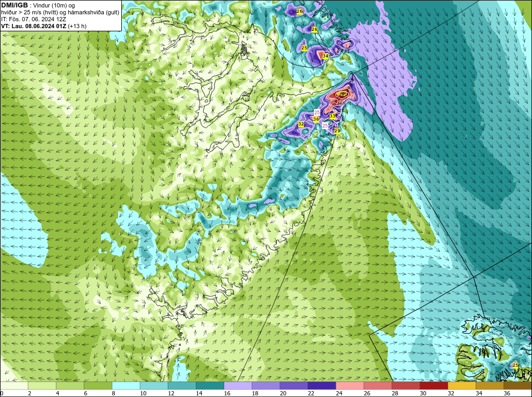Image resolution: width=532 pixels, height=397 pixels.
Task: Click the yellow 34 gust label
Action: point(326,56)
